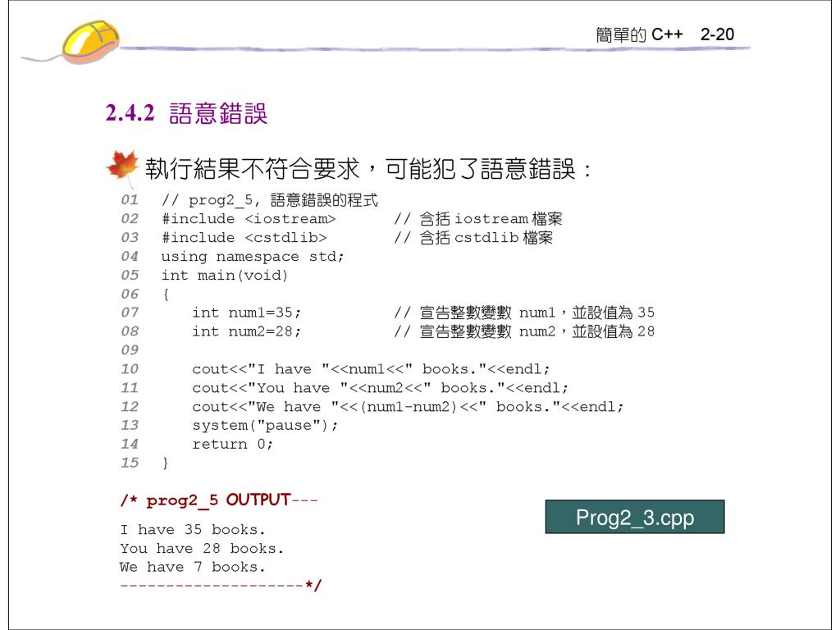840x630 pixels.
Task: Click comment about num2 設值為 28
Action: (524, 331)
